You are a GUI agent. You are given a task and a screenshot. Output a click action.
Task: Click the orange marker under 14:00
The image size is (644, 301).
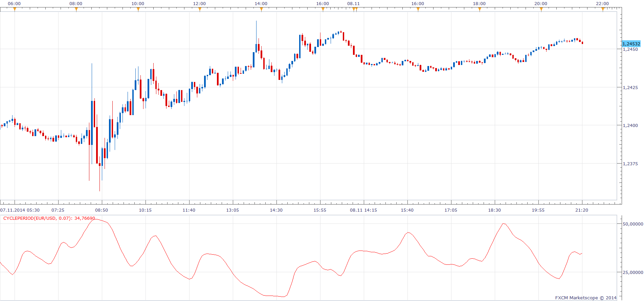(x=261, y=9)
